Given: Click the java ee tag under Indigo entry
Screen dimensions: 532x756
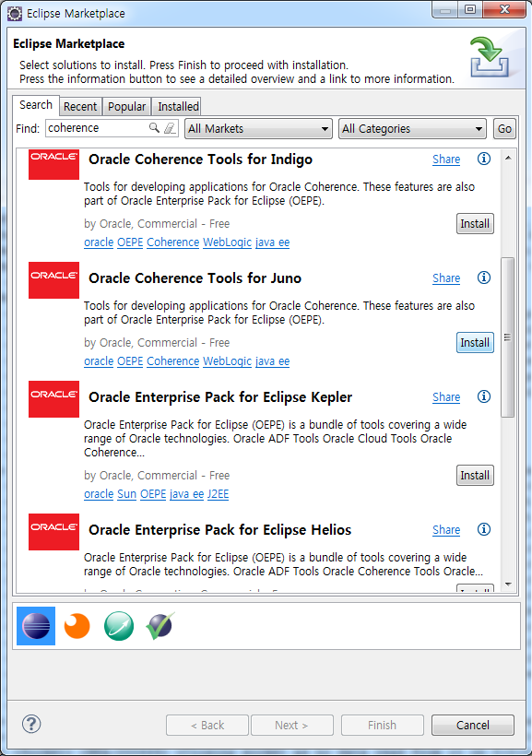Looking at the screenshot, I should pyautogui.click(x=273, y=242).
